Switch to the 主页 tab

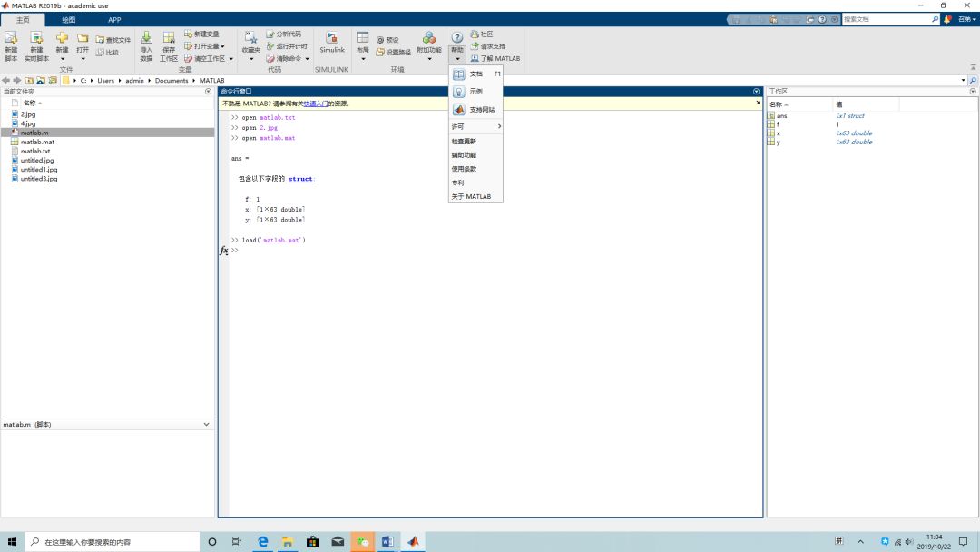click(x=23, y=20)
